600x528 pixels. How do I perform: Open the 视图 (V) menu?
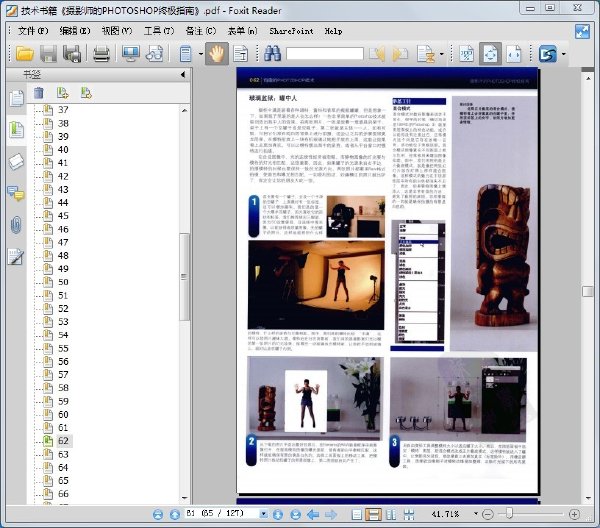pyautogui.click(x=117, y=31)
